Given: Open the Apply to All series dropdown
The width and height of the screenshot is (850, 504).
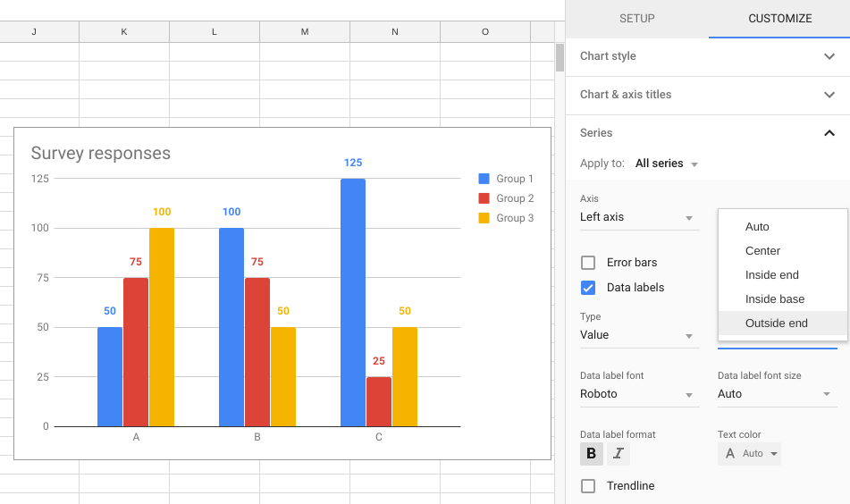Looking at the screenshot, I should [666, 164].
